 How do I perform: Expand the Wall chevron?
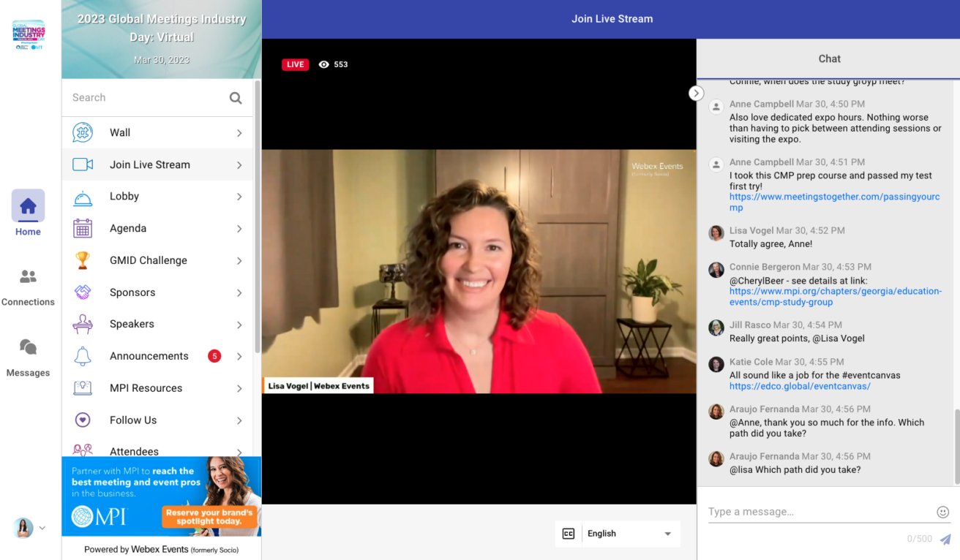pos(239,133)
